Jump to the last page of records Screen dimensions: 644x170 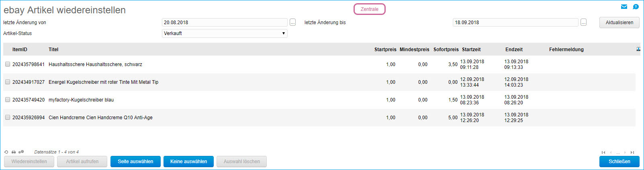coord(632,152)
